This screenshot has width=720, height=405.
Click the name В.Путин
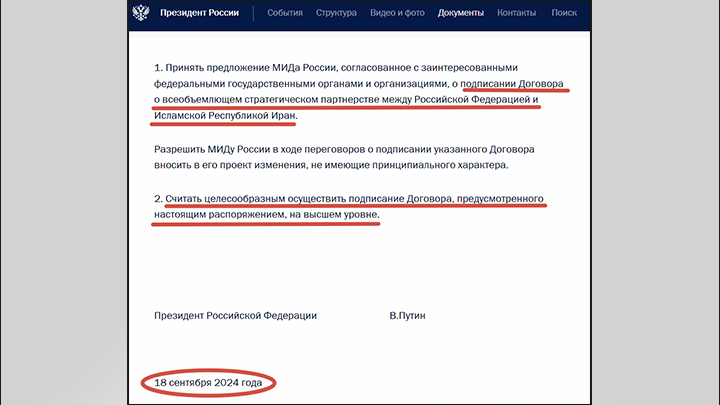[x=407, y=316]
